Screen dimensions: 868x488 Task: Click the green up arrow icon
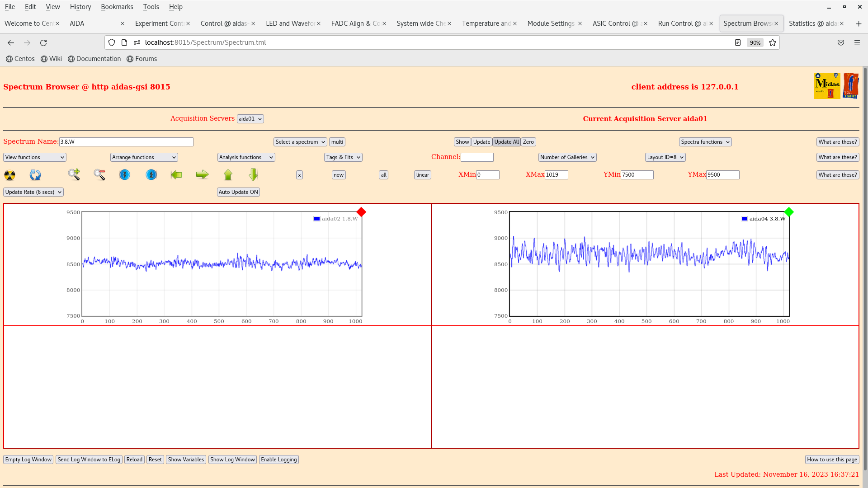(228, 175)
